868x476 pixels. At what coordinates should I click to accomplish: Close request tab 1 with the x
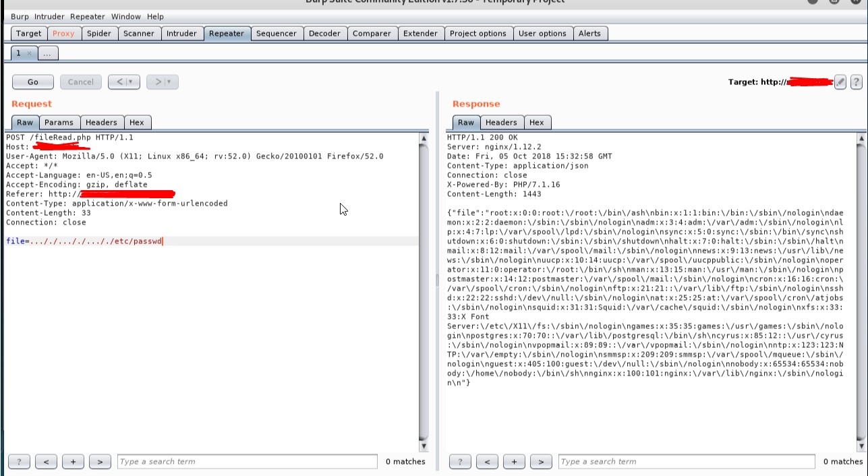(29, 53)
